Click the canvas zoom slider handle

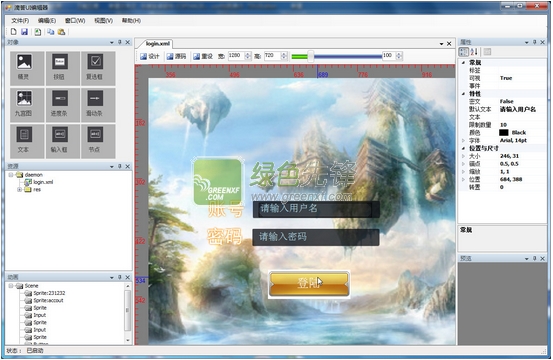[x=311, y=56]
